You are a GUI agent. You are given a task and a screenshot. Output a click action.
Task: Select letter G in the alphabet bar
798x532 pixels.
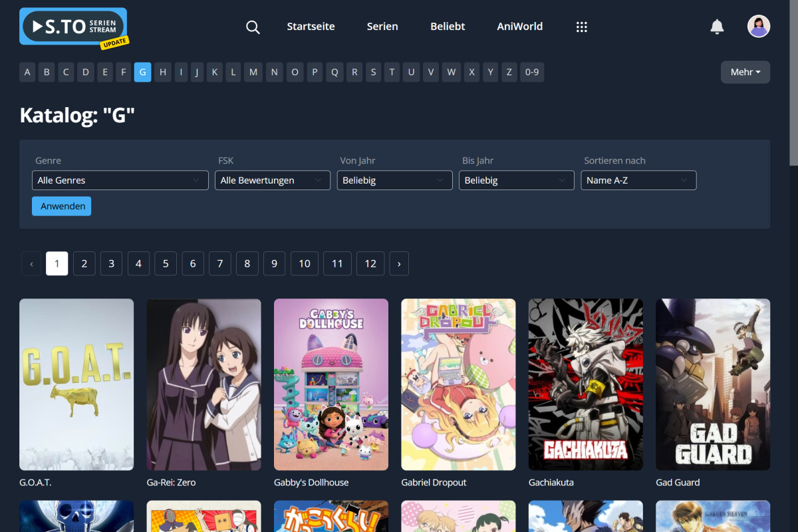click(142, 72)
